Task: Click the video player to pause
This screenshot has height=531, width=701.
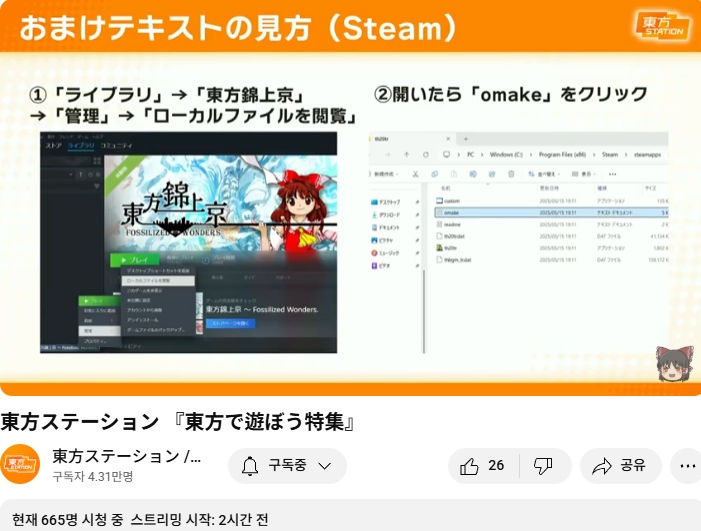Action: (350, 198)
